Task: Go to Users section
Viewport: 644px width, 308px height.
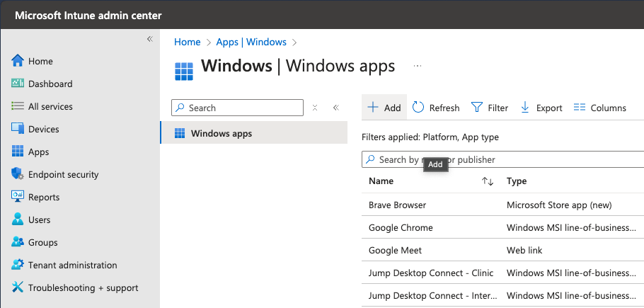Action: coord(31,219)
